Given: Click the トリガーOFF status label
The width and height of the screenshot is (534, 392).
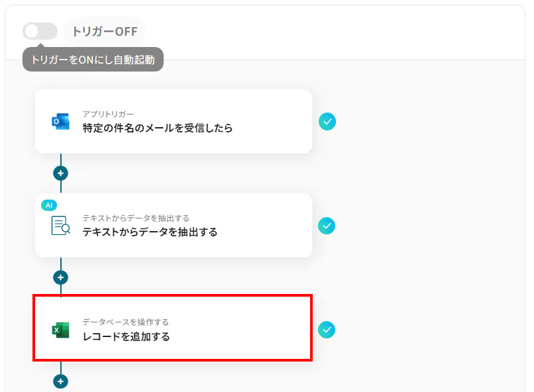Looking at the screenshot, I should click(x=105, y=31).
